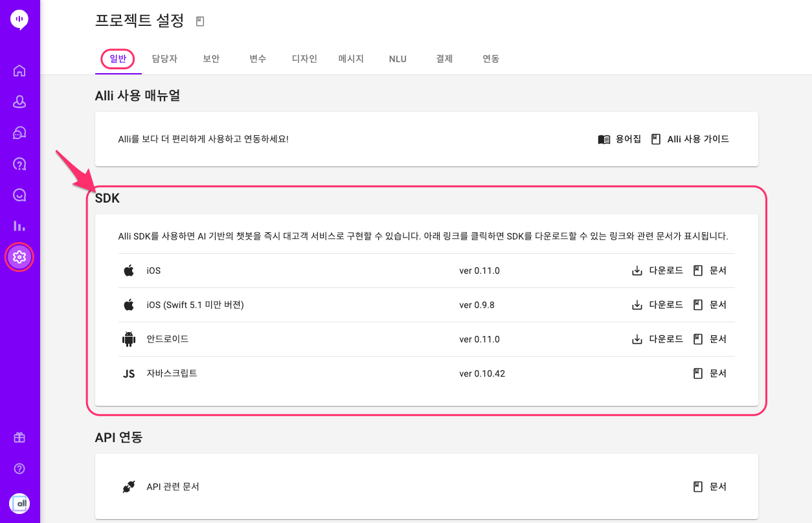Click Apple logo in iOS Swift 5.1 미만 row

pos(129,305)
